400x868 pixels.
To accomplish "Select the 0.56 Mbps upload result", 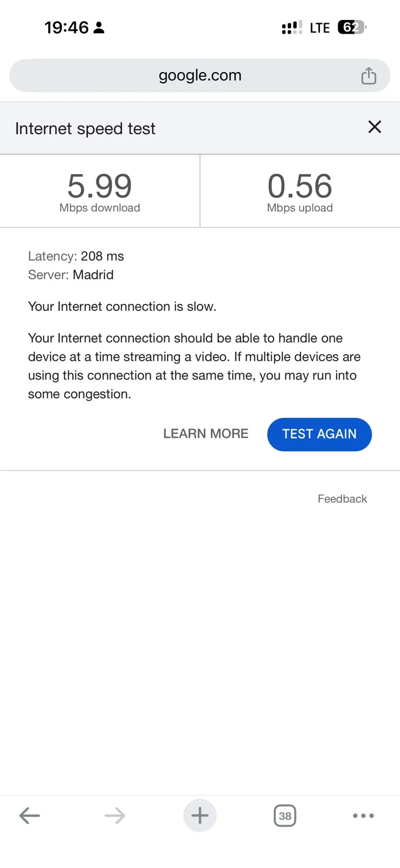I will click(x=300, y=191).
